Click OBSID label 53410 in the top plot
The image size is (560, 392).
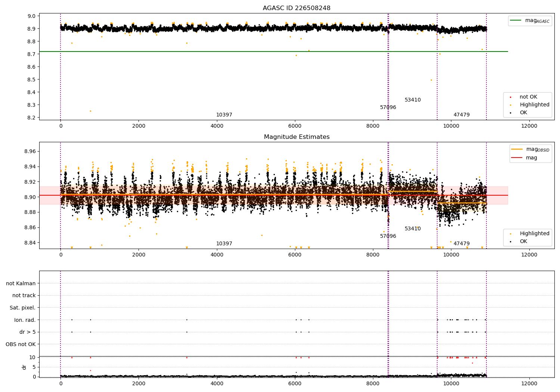tap(413, 100)
